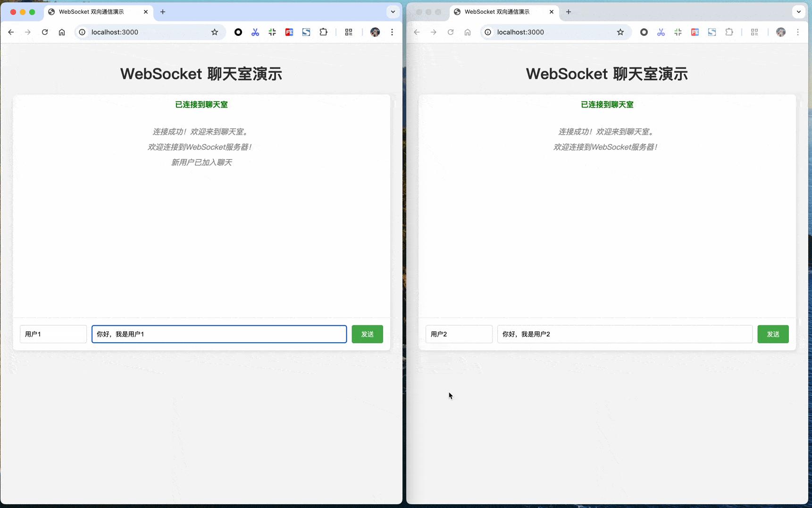The image size is (812, 508).
Task: Open the Chrome extensions puzzle piece menu
Action: pos(323,32)
